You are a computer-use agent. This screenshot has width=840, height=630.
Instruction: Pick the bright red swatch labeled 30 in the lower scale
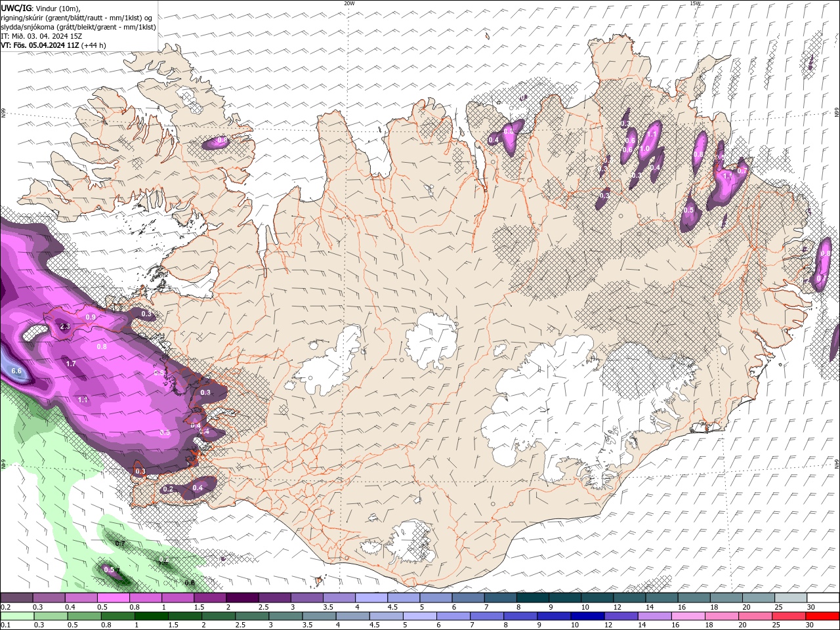pos(822,616)
